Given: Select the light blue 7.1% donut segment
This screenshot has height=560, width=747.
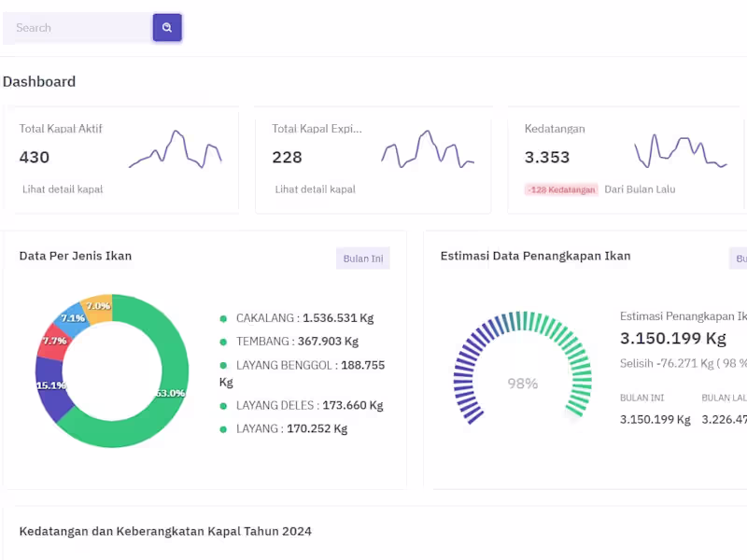Looking at the screenshot, I should (74, 316).
